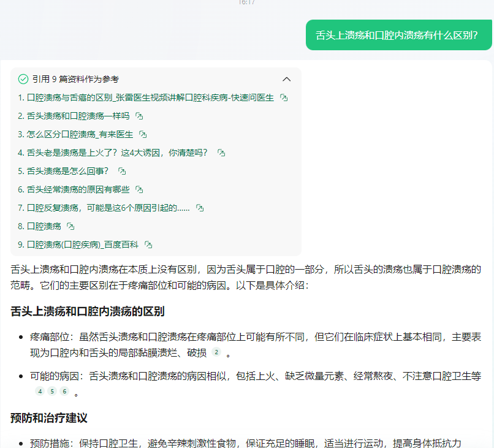This screenshot has width=494, height=448.
Task: Open link icon next to 舌头溃疡是怎么回事
Action: pyautogui.click(x=122, y=171)
